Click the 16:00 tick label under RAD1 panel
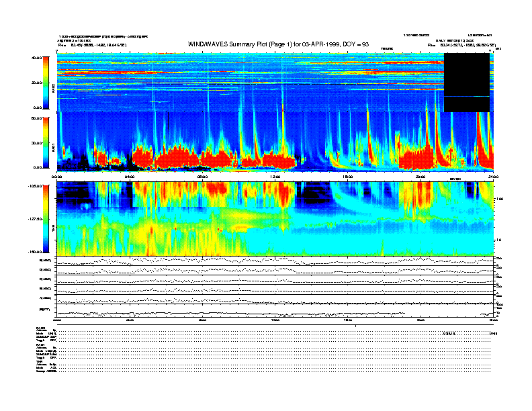 click(x=348, y=177)
